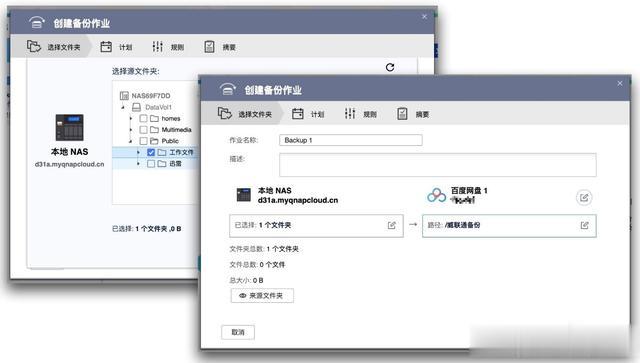Click the job name field containing Backup 1
Viewport: 640px width, 363px height.
[351, 140]
